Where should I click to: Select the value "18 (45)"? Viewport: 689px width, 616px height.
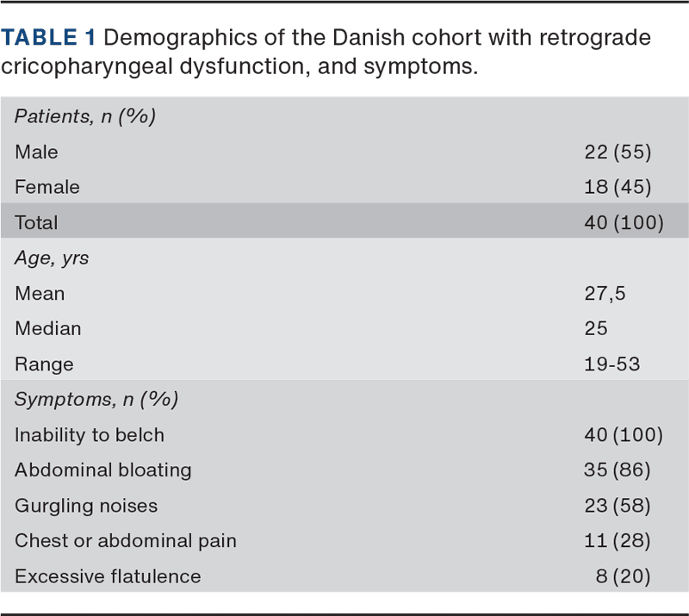click(x=618, y=187)
